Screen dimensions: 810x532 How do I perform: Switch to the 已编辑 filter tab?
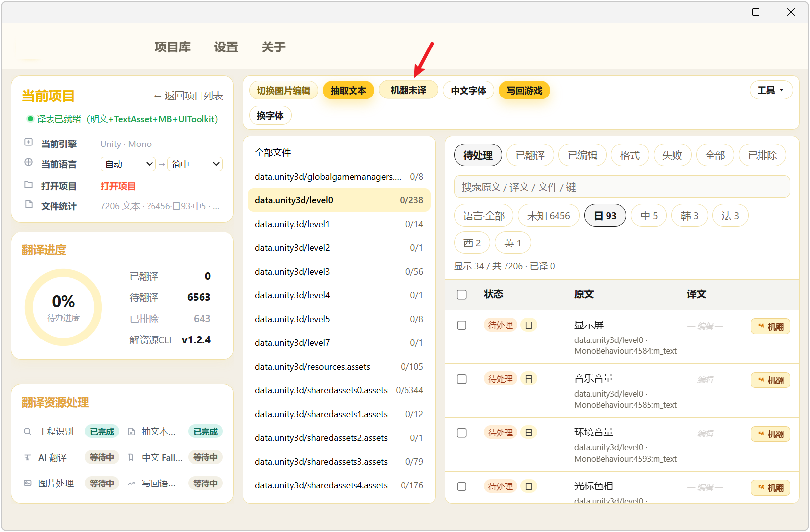583,155
